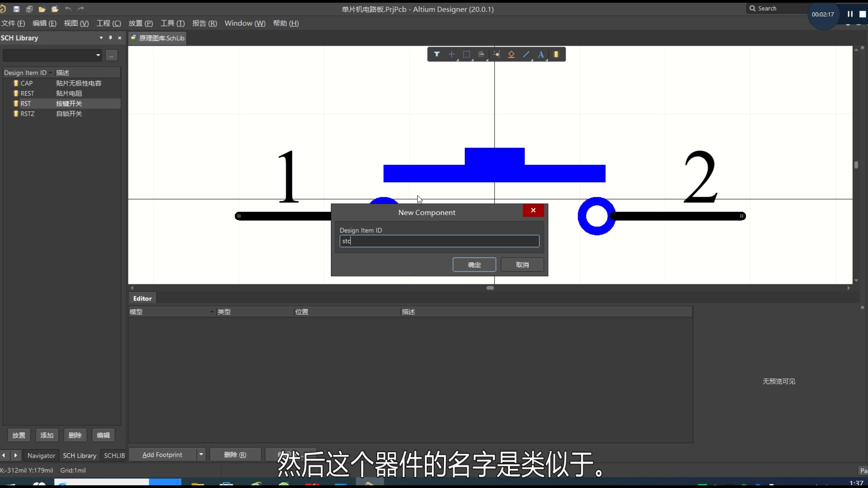Expand the component dropdown selector
The image size is (868, 488).
pyautogui.click(x=98, y=55)
